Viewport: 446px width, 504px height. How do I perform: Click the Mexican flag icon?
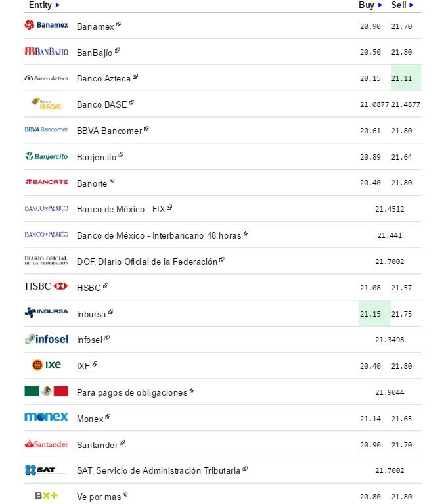tap(46, 392)
